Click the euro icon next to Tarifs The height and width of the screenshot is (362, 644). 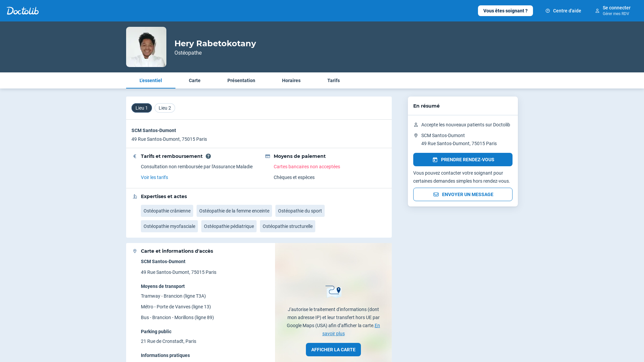pyautogui.click(x=135, y=156)
